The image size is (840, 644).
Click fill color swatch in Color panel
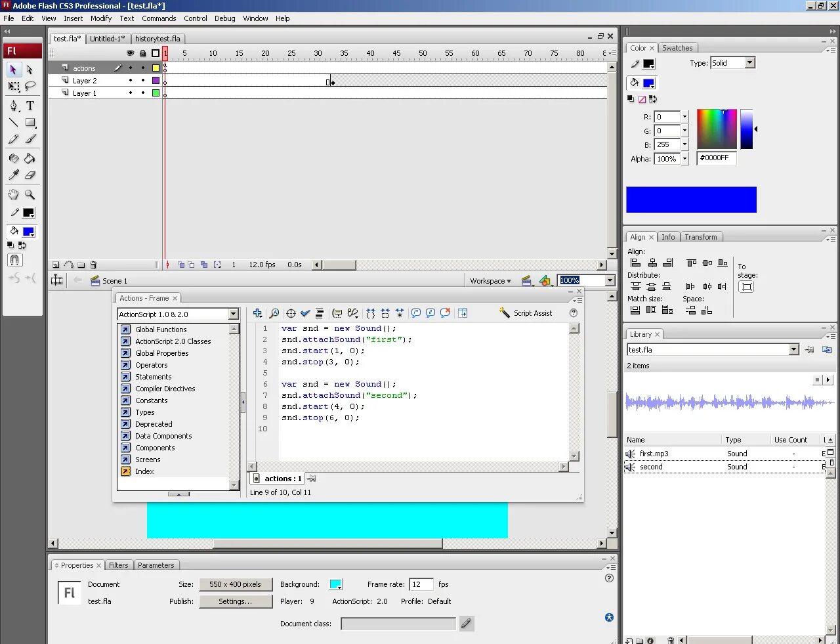click(x=648, y=83)
